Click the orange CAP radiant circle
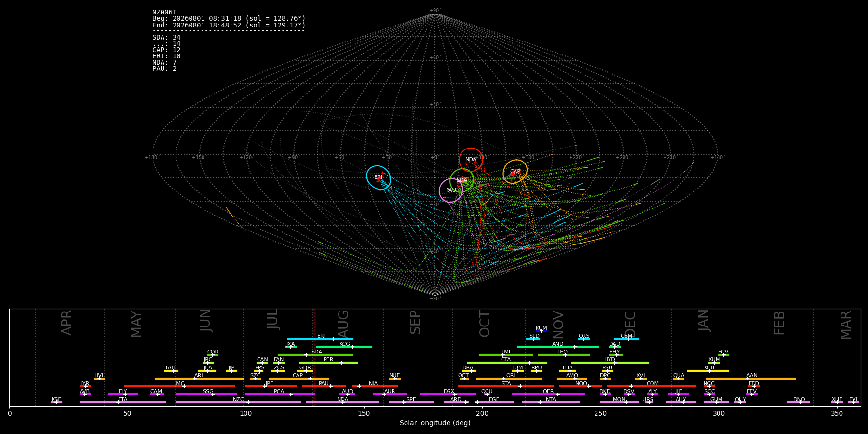Viewport: 868px width, 434px height. tap(515, 172)
